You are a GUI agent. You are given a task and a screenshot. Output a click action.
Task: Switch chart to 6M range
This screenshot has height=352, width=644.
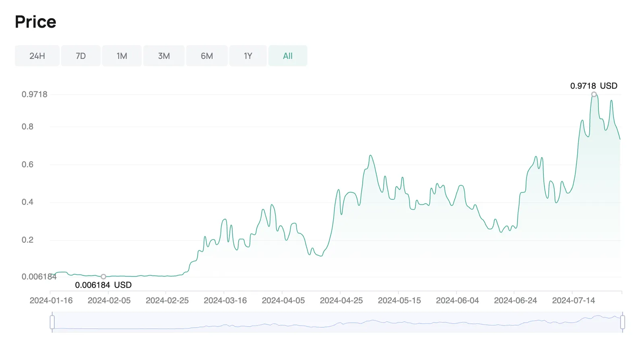click(x=207, y=56)
